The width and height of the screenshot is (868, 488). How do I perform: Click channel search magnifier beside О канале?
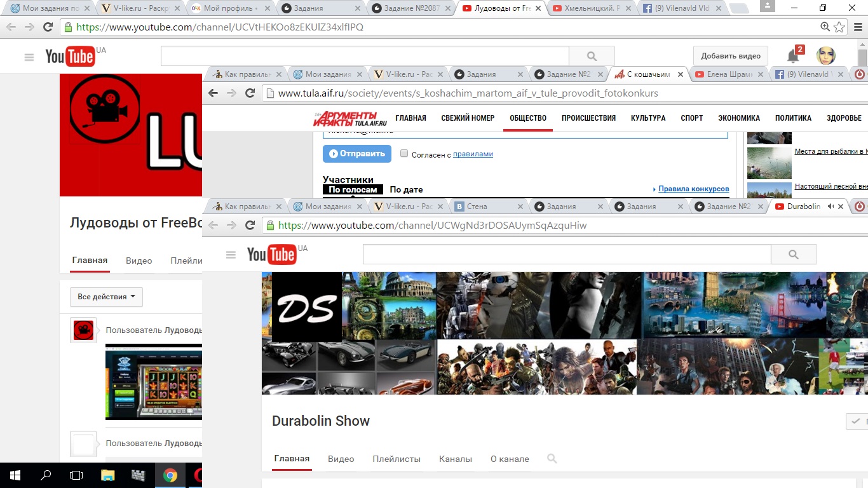552,459
